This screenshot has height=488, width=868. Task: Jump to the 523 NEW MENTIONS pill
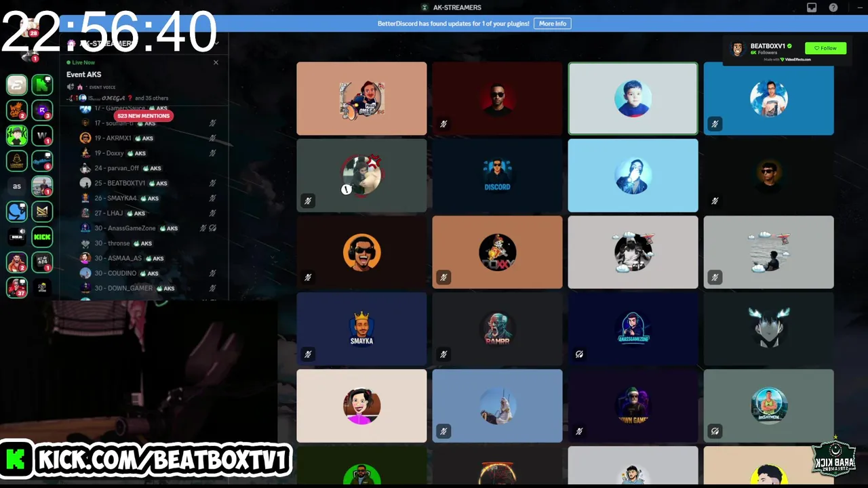click(143, 116)
